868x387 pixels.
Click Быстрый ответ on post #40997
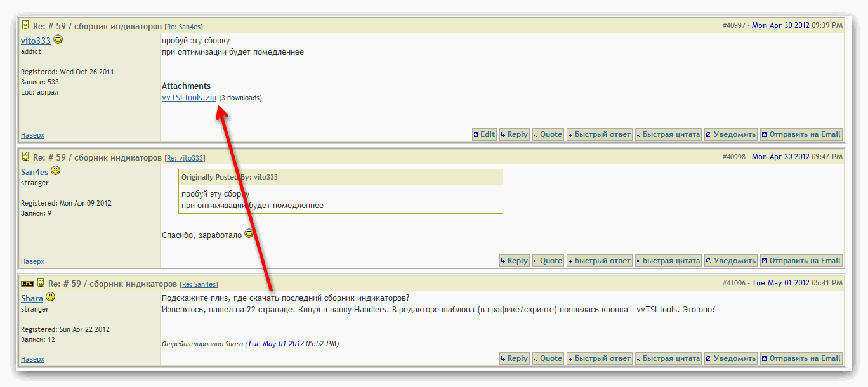600,134
